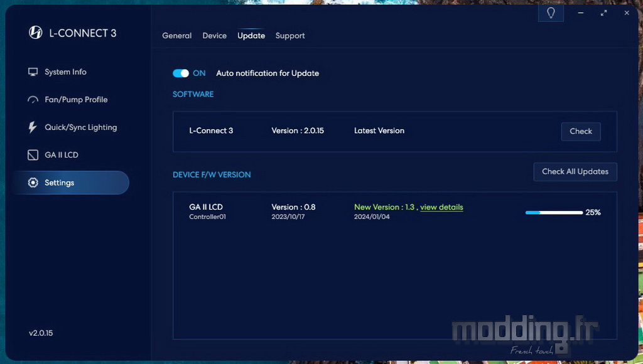Click the 2023/10/17 firmware date
Screen dimensions: 643x364
(x=288, y=217)
